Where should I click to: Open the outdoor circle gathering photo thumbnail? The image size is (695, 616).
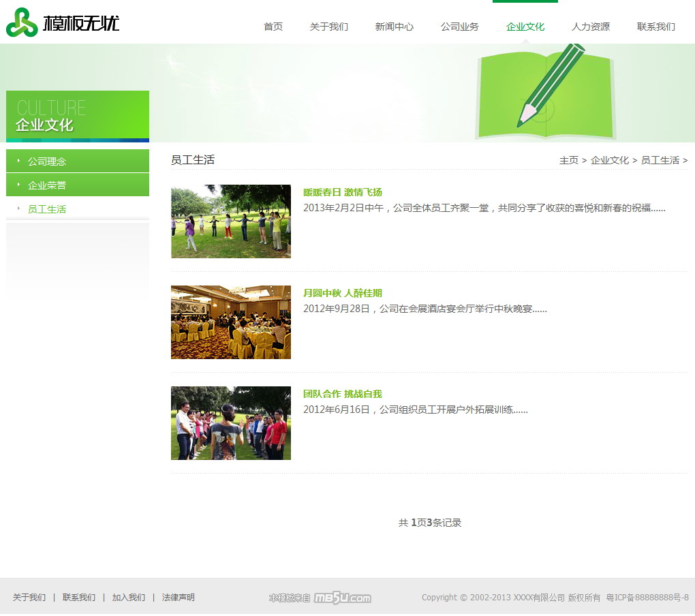230,221
